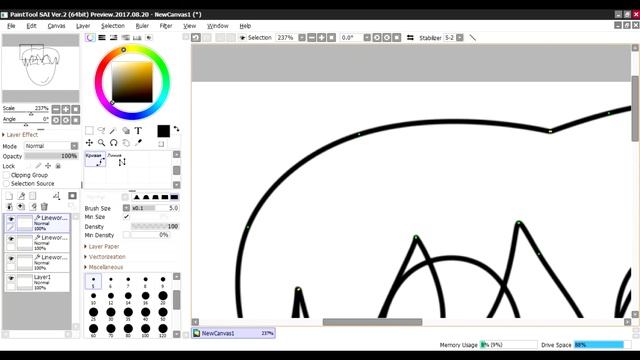Toggle the Min Size checkbox
640x360 pixels.
tap(126, 217)
